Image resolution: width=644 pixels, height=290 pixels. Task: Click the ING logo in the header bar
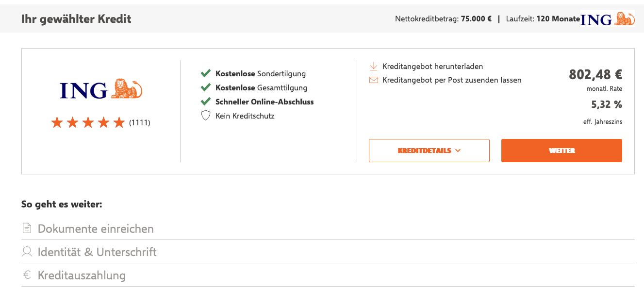coord(608,19)
